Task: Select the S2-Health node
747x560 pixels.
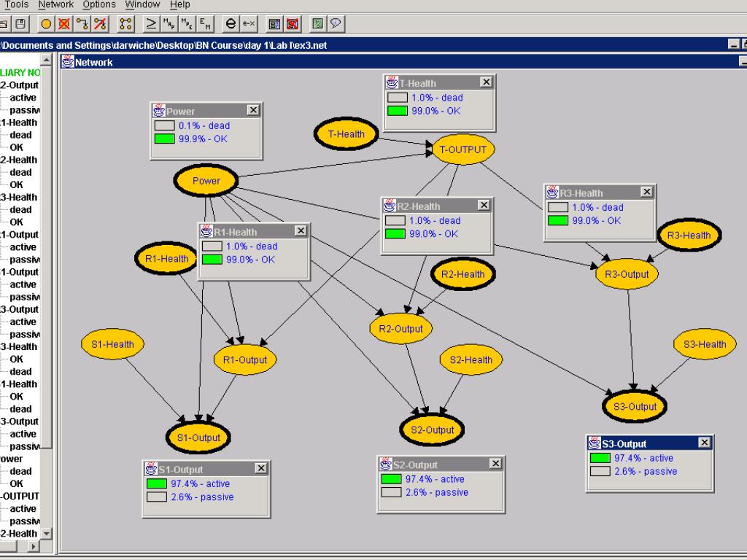Action: 471,360
